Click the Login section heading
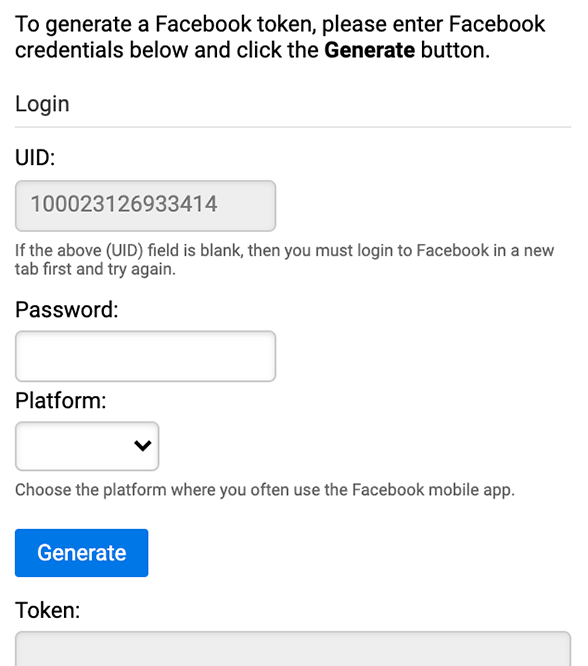This screenshot has width=588, height=666. tap(42, 104)
